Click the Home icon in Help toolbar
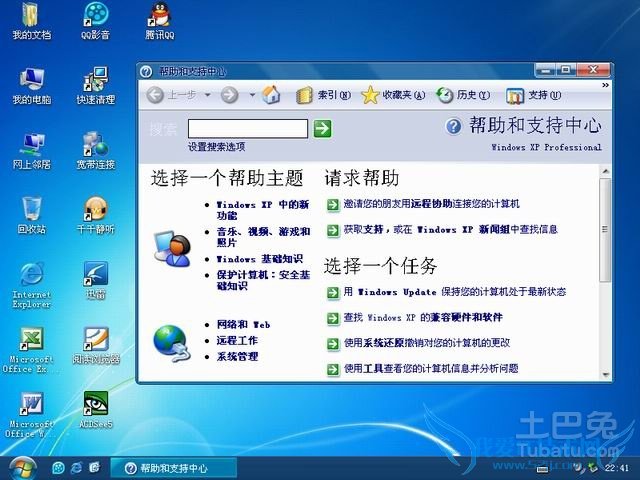This screenshot has height=480, width=640. pyautogui.click(x=271, y=95)
